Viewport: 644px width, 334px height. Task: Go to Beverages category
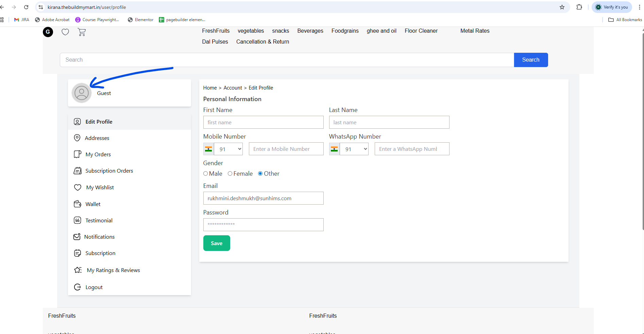[x=310, y=31]
